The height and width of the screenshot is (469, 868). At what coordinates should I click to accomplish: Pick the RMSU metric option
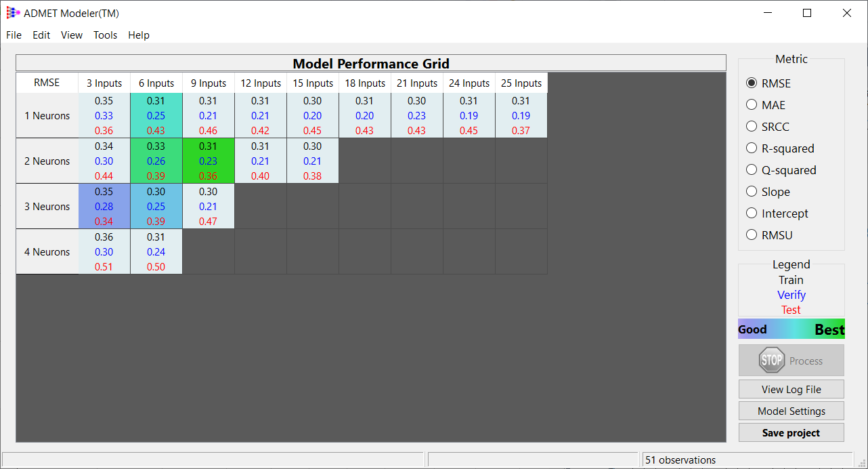pos(752,235)
